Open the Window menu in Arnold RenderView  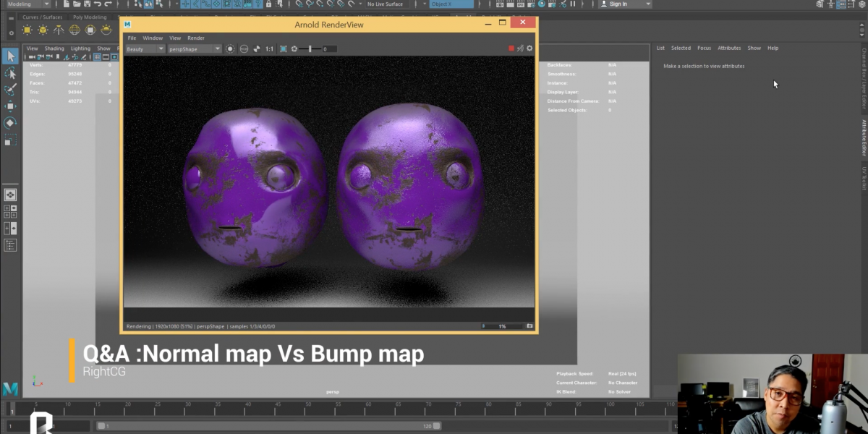pos(153,38)
